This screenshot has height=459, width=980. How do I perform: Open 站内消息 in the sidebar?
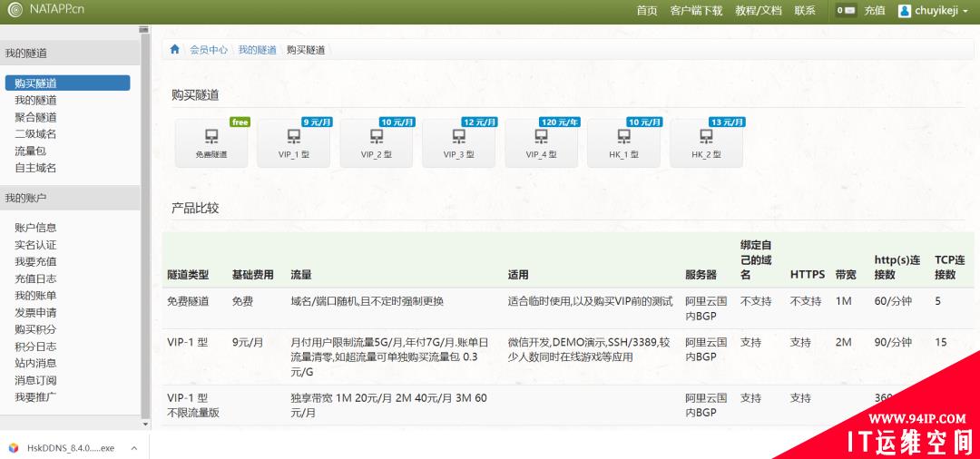[x=35, y=363]
